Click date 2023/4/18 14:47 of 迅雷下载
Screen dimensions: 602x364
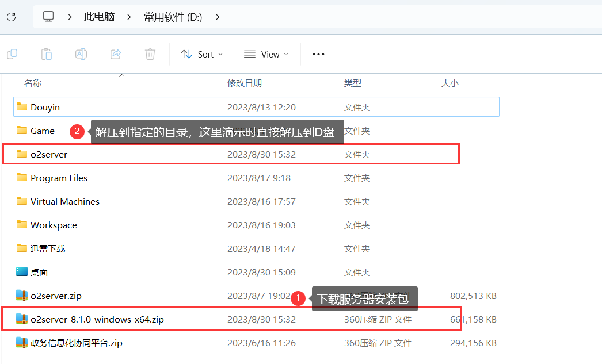point(261,248)
